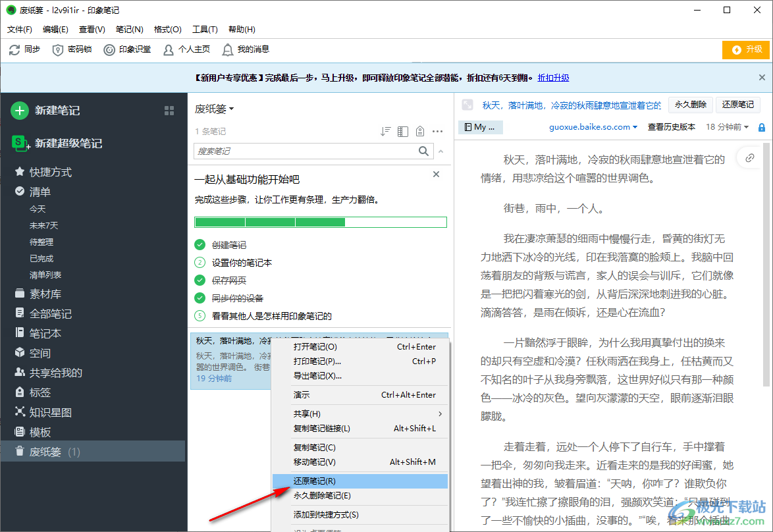The width and height of the screenshot is (773, 532).
Task: Click the orange 升级 upgrade button
Action: click(745, 49)
